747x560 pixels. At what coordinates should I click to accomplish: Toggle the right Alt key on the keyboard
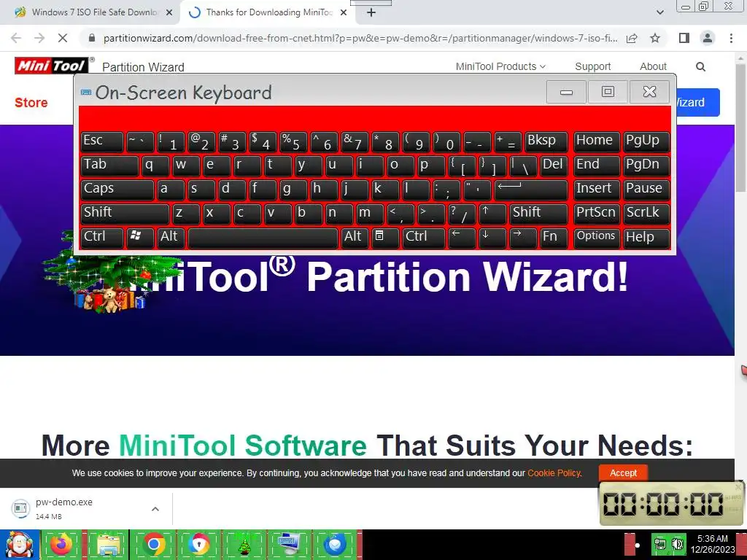click(x=355, y=238)
